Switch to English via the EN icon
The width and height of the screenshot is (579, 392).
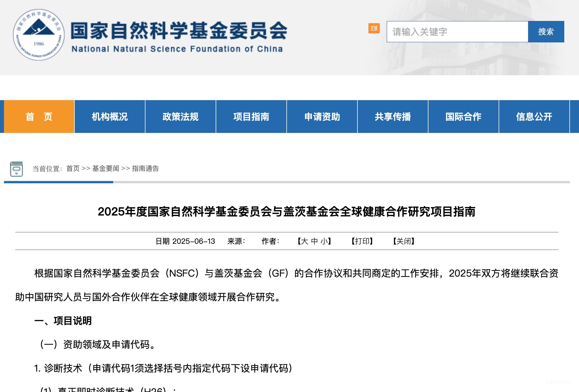tap(374, 28)
